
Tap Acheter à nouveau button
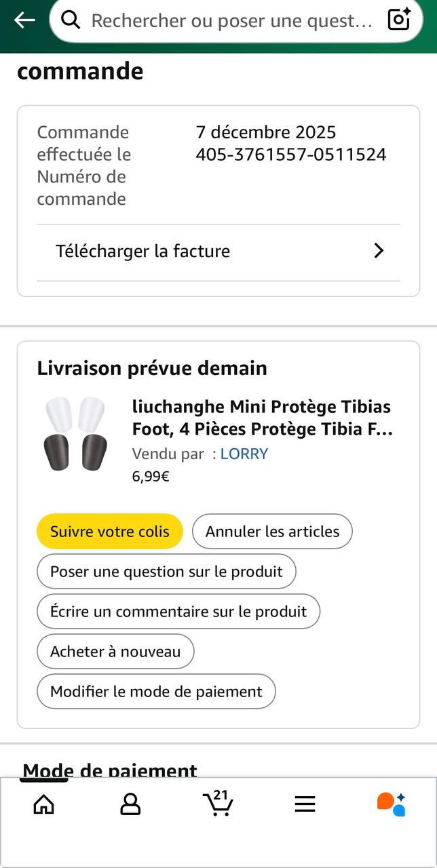[x=115, y=652]
